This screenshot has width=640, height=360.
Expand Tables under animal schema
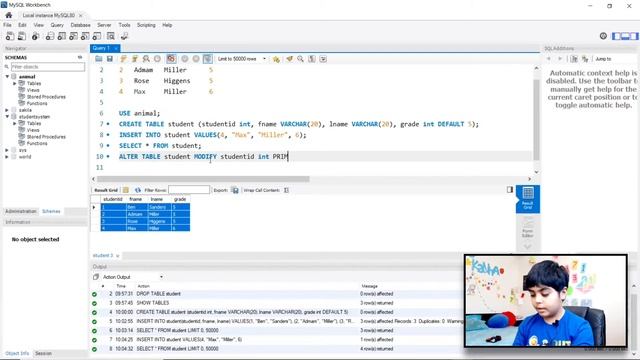click(15, 83)
